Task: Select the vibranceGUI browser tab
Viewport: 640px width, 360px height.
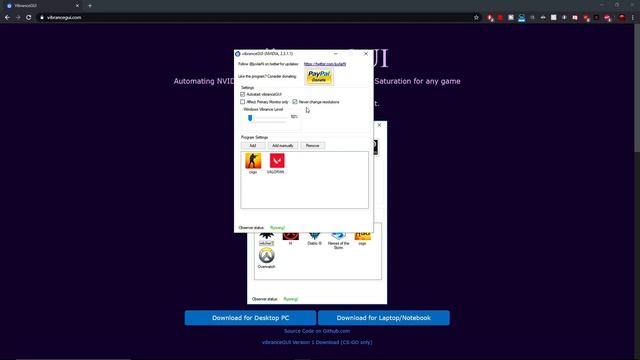Action: pos(42,6)
